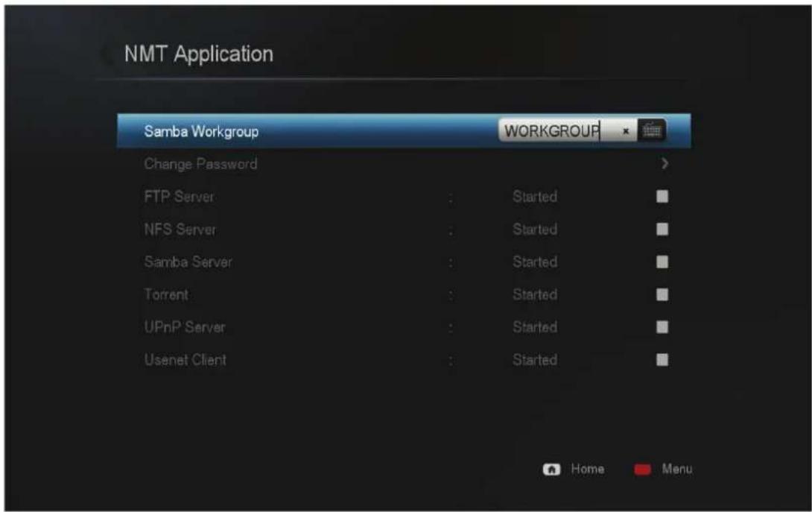
Task: Select the Usenet Client row label
Action: point(185,360)
